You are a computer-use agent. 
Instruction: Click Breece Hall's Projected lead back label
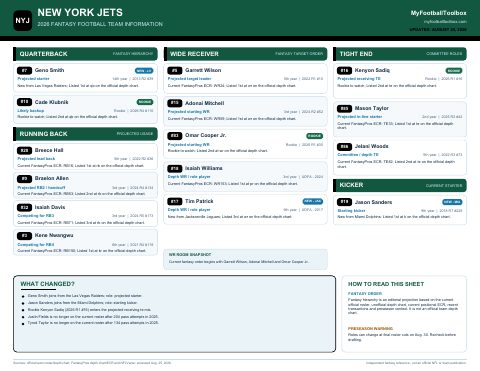[x=36, y=159]
